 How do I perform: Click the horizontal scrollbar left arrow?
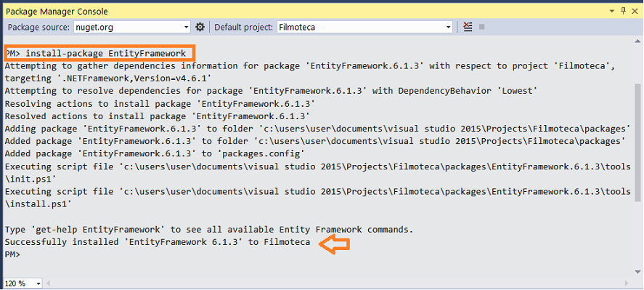coord(48,283)
